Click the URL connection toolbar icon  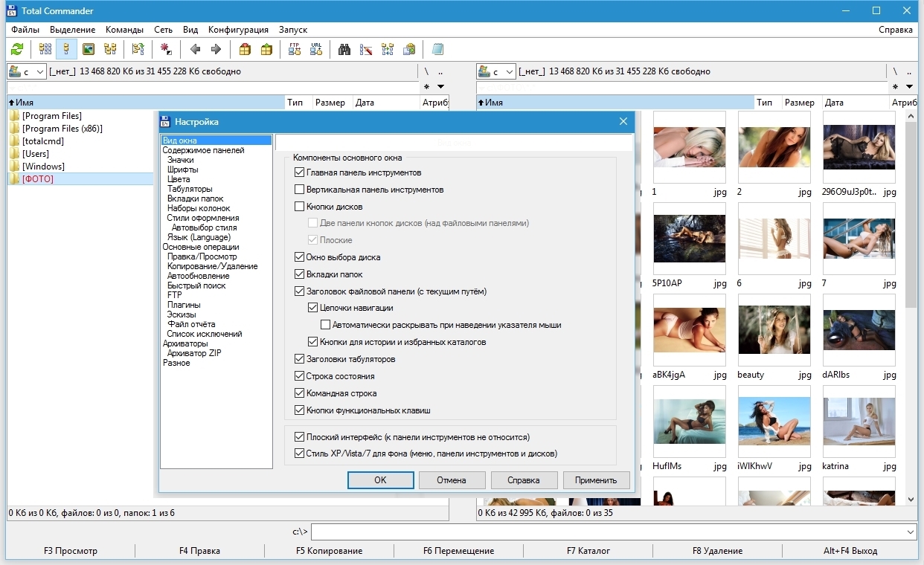[x=316, y=50]
